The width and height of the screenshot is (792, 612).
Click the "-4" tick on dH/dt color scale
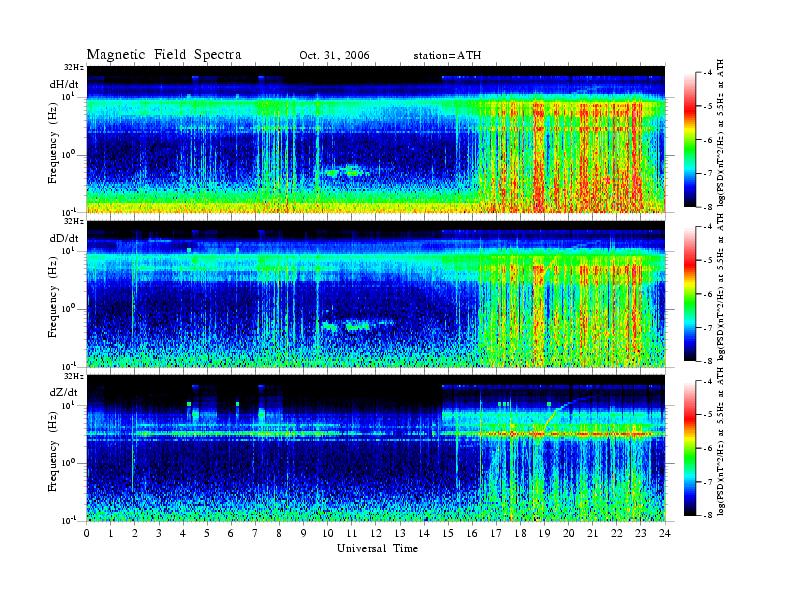[x=709, y=73]
